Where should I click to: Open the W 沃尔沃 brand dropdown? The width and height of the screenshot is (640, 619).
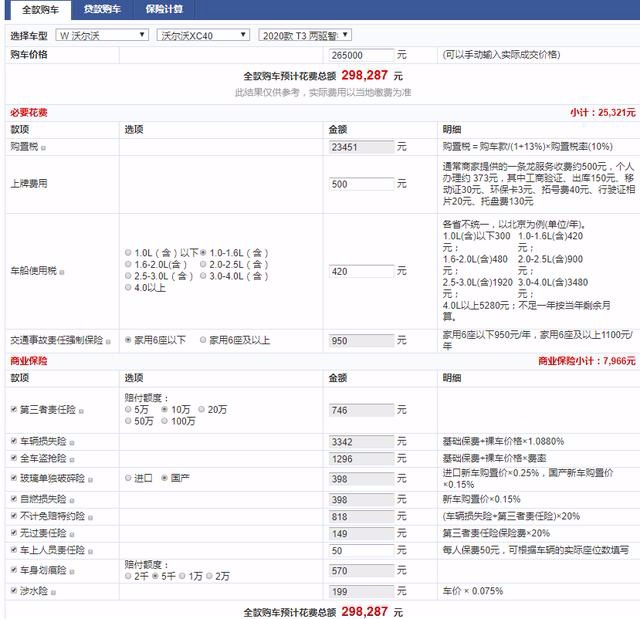(x=102, y=35)
